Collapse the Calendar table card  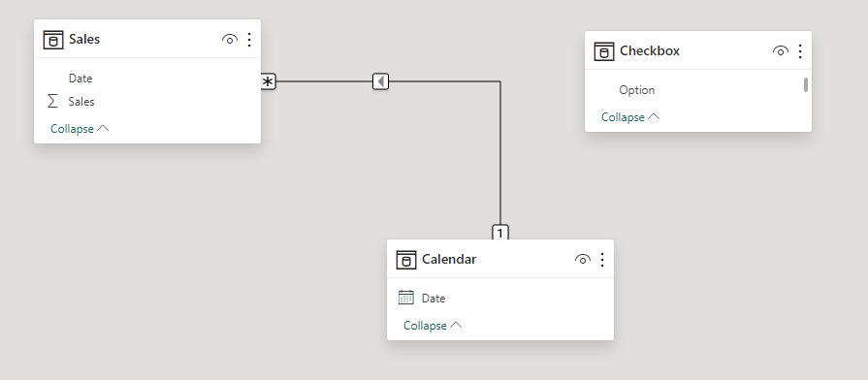[433, 326]
